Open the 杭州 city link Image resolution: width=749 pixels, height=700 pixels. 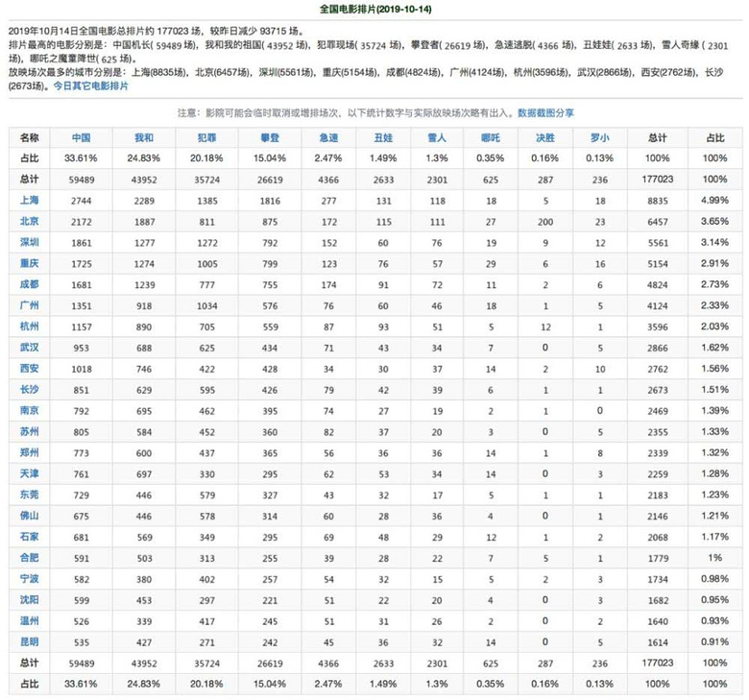[x=29, y=326]
